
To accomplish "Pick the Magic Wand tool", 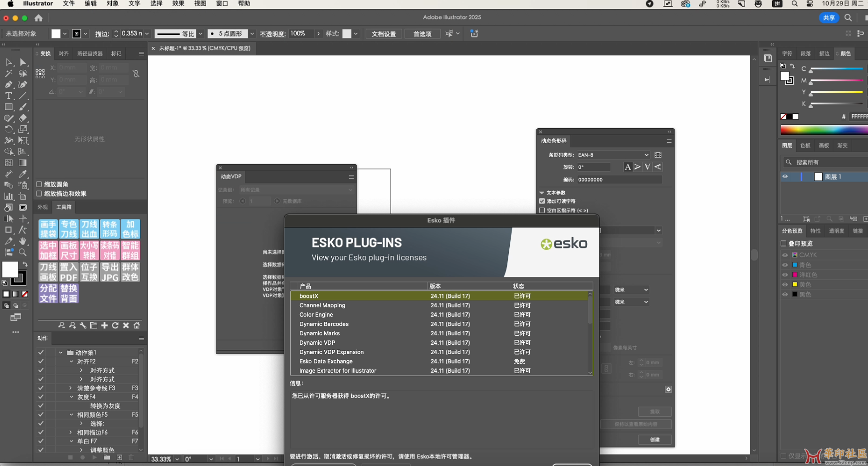I will click(8, 73).
